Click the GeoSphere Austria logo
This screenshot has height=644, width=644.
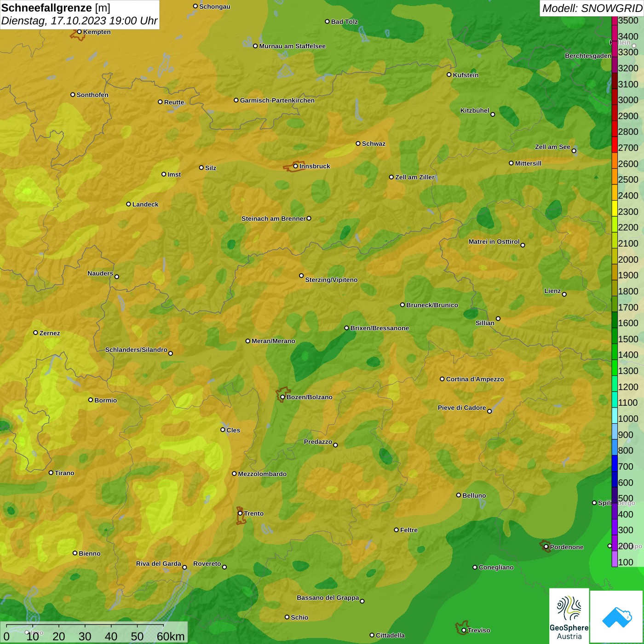coord(569,615)
